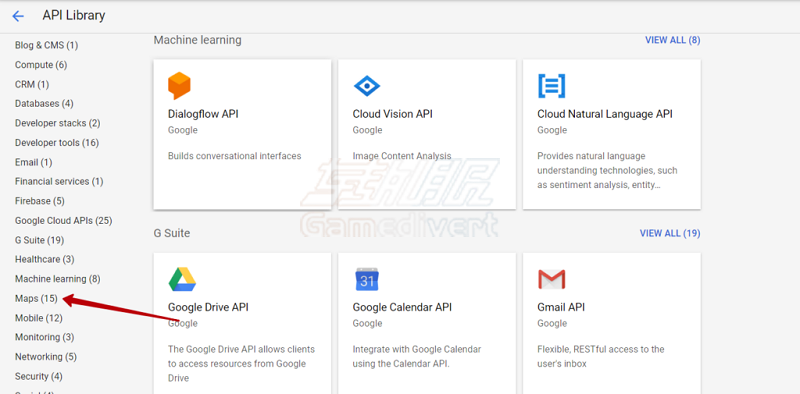Click VIEW ALL (19) for G Suite

[x=670, y=233]
